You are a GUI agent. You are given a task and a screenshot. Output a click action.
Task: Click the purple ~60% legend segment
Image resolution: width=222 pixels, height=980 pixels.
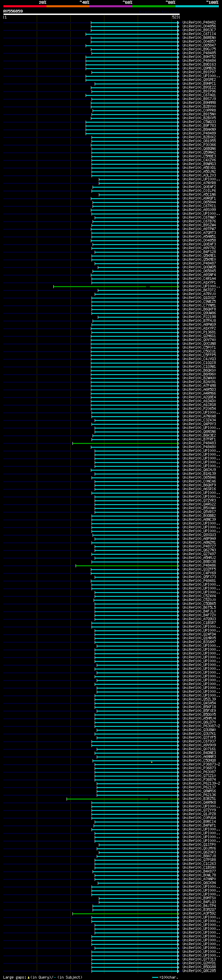(x=111, y=6)
